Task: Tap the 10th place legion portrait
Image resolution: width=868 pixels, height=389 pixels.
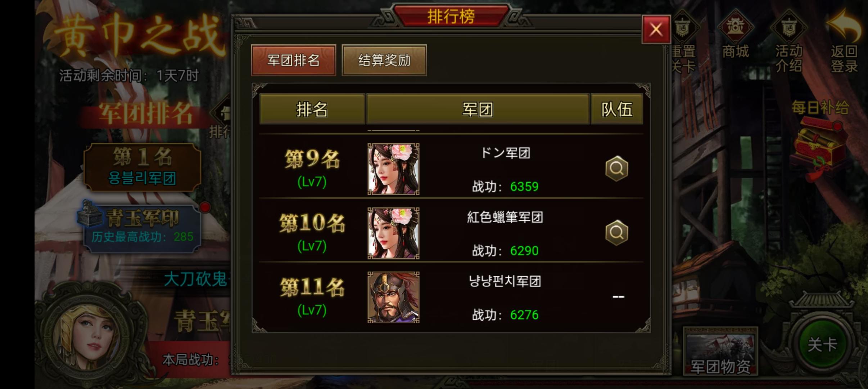Action: [x=393, y=233]
